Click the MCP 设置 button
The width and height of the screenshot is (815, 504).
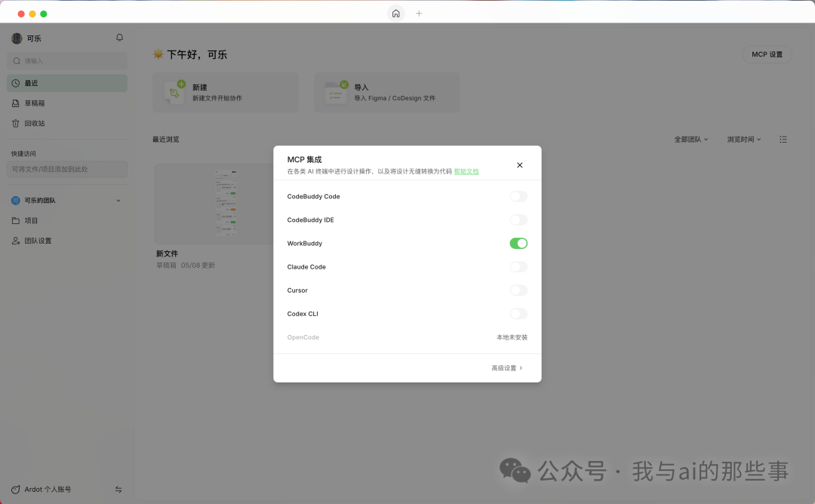[x=767, y=54]
